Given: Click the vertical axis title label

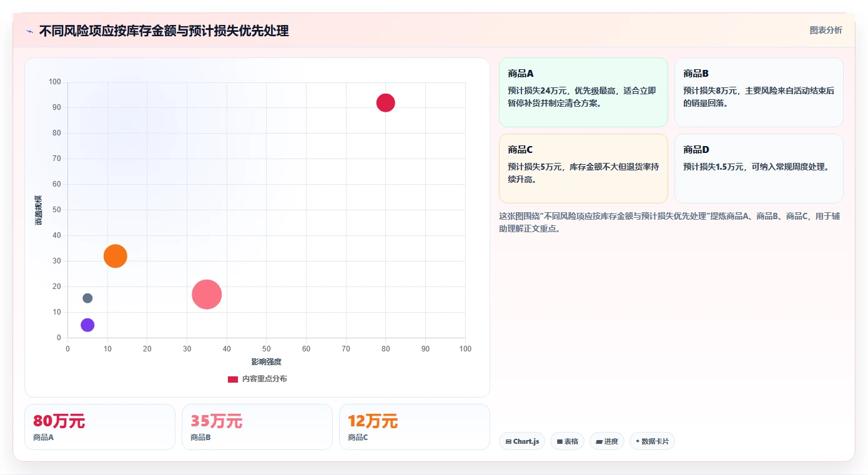Looking at the screenshot, I should click(39, 210).
